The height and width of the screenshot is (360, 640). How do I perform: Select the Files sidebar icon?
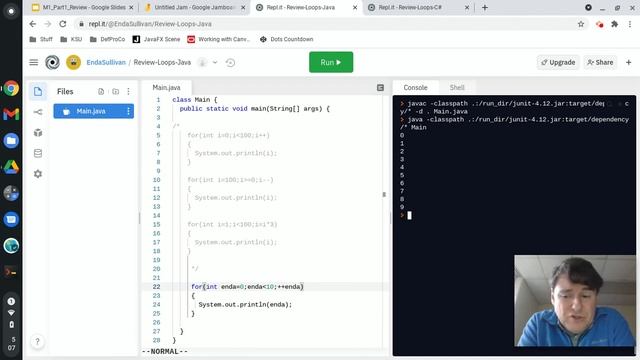click(x=38, y=91)
